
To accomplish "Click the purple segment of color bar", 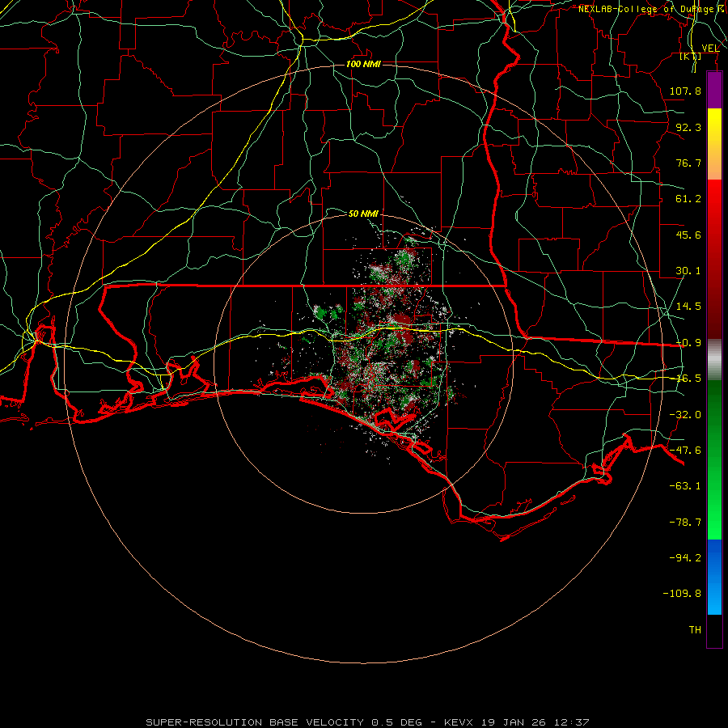I will (714, 91).
